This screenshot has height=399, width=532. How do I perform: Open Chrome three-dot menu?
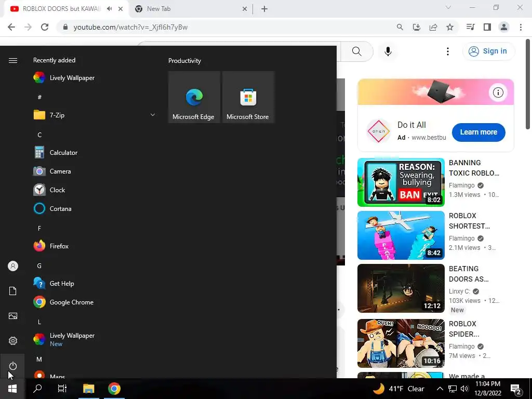(521, 27)
